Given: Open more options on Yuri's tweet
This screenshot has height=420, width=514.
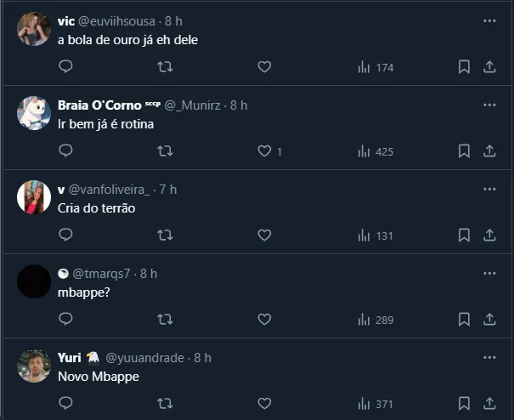Looking at the screenshot, I should tap(489, 357).
